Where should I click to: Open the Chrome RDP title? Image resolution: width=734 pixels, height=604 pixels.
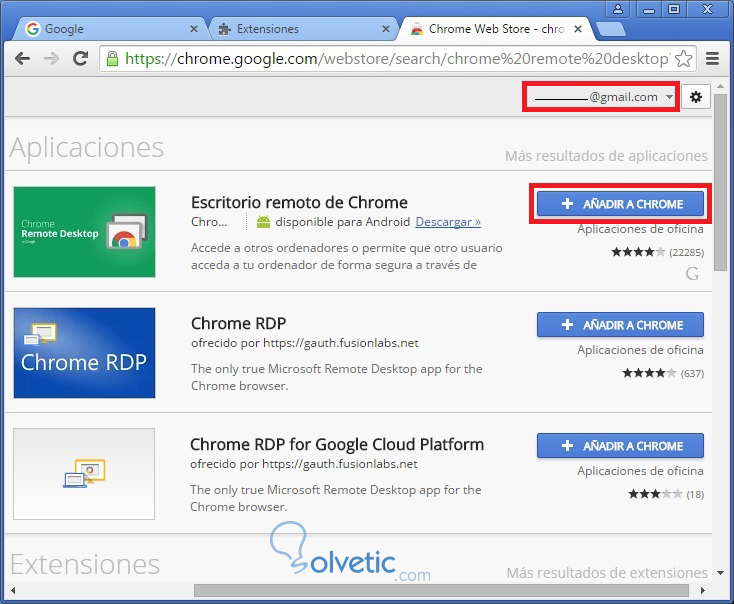point(238,323)
